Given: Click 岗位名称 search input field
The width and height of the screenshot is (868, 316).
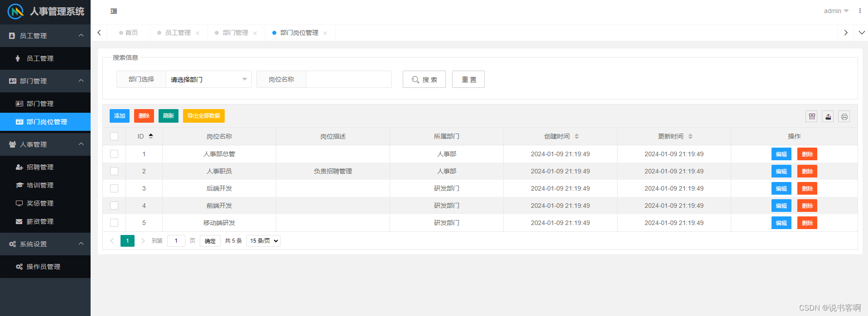Looking at the screenshot, I should pos(349,79).
